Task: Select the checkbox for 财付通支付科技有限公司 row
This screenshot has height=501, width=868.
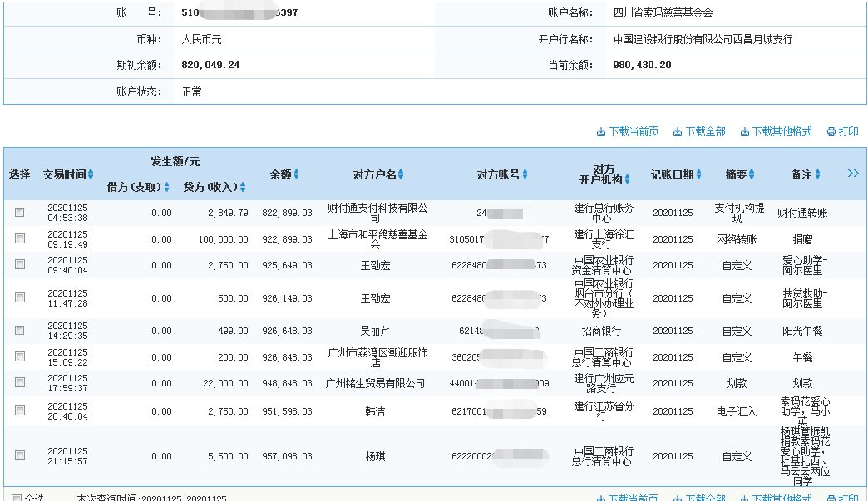Action: click(20, 213)
